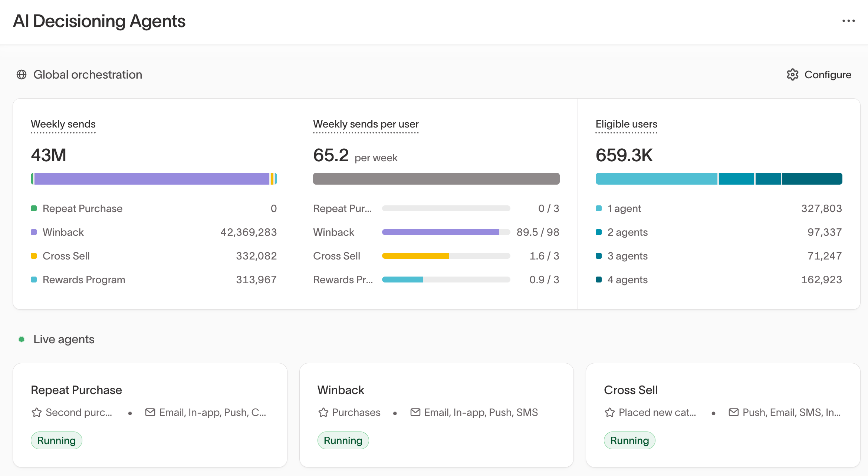
Task: Click the Global orchestration globe icon
Action: pos(22,75)
